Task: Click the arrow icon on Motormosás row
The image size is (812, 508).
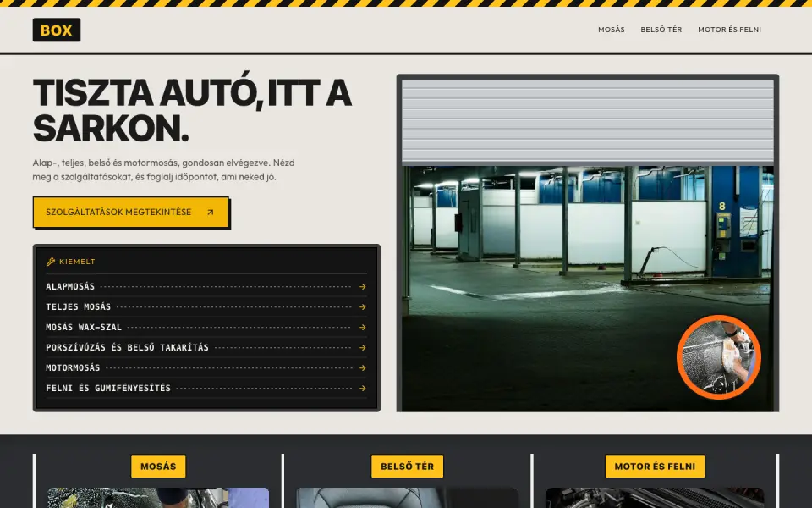Action: [363, 367]
